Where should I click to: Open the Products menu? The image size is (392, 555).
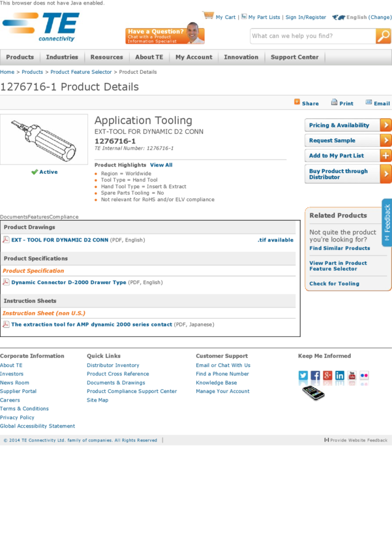(20, 57)
